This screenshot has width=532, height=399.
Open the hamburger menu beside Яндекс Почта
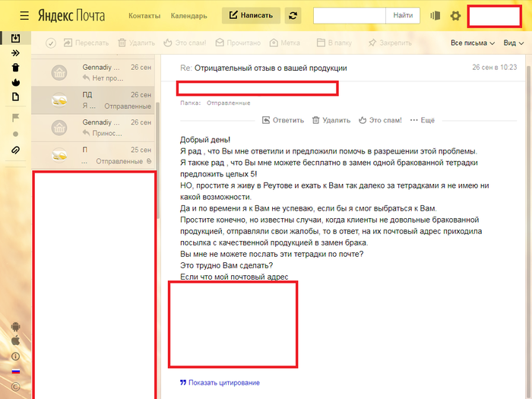[25, 15]
